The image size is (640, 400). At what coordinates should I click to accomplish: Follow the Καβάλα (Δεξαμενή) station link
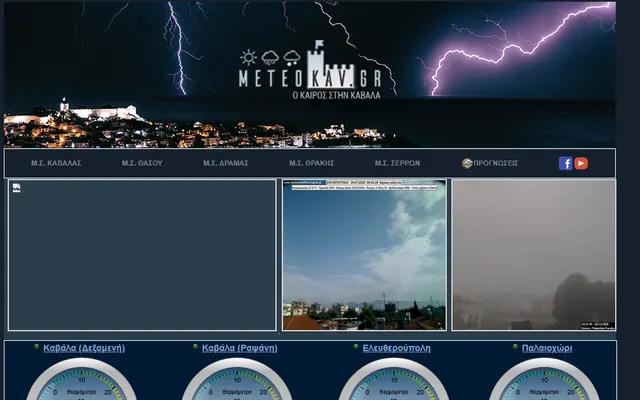click(84, 348)
